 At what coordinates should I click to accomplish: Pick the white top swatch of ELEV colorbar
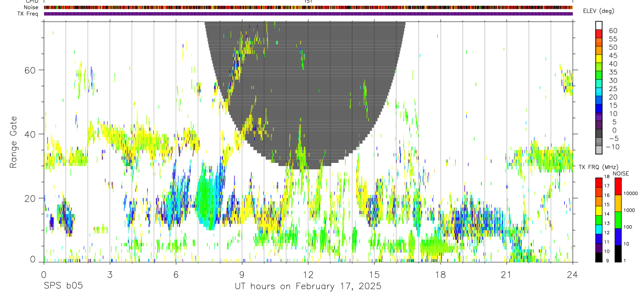(x=599, y=26)
